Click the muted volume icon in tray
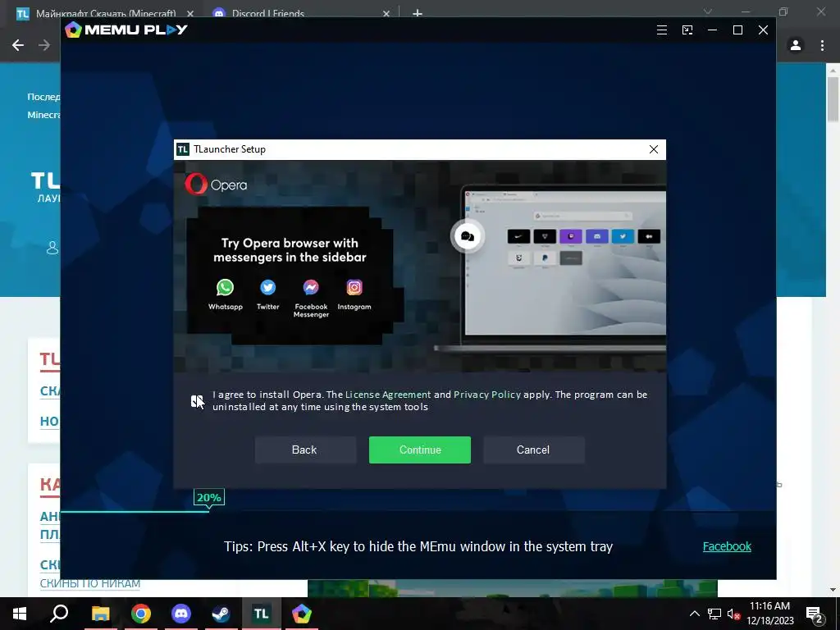840x630 pixels. click(x=733, y=614)
